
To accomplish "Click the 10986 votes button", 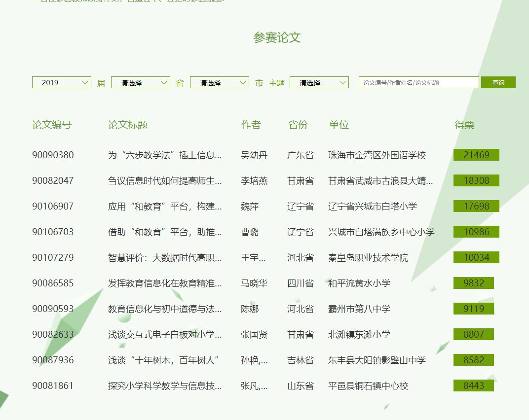I will (x=476, y=232).
